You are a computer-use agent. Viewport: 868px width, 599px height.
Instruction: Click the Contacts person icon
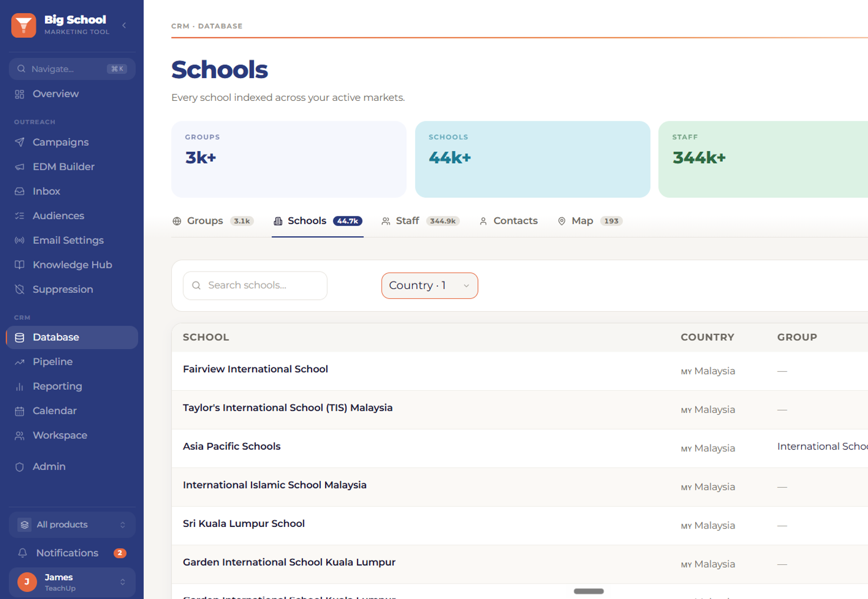coord(483,221)
